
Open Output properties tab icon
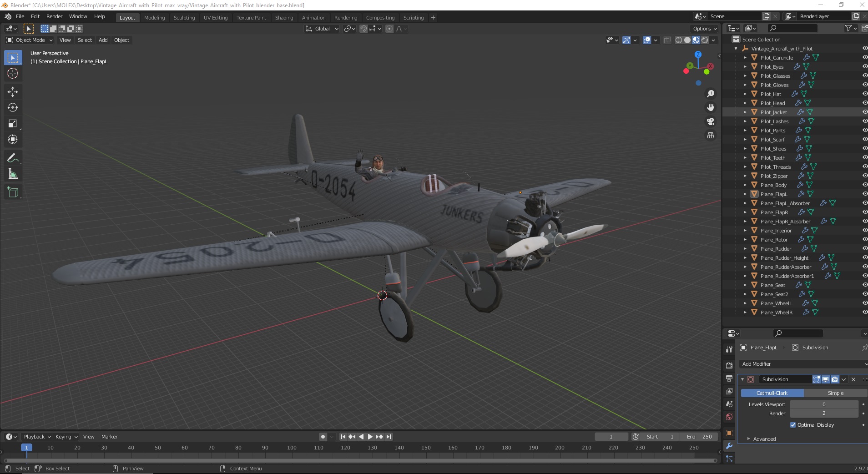coord(729,378)
